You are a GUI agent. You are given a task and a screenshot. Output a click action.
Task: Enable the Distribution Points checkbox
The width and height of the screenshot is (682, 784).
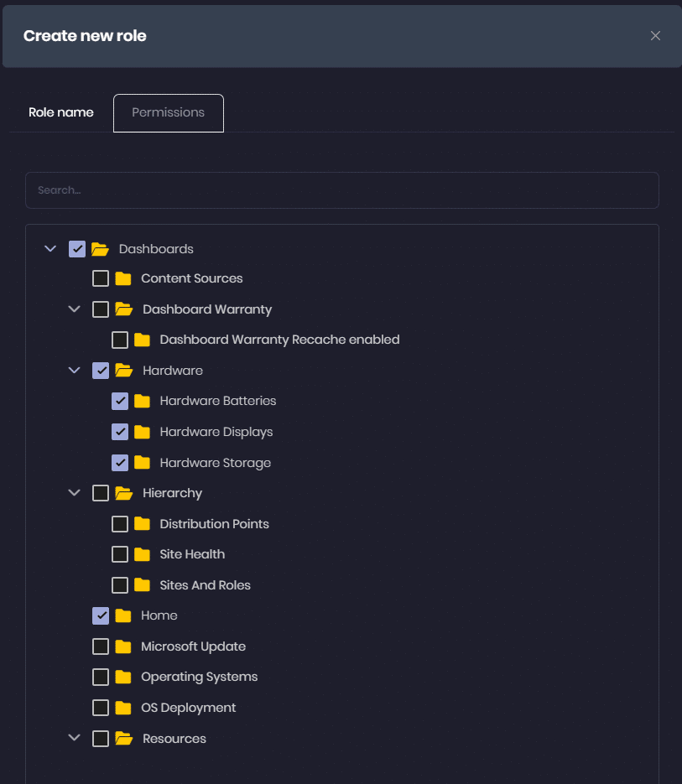click(120, 524)
